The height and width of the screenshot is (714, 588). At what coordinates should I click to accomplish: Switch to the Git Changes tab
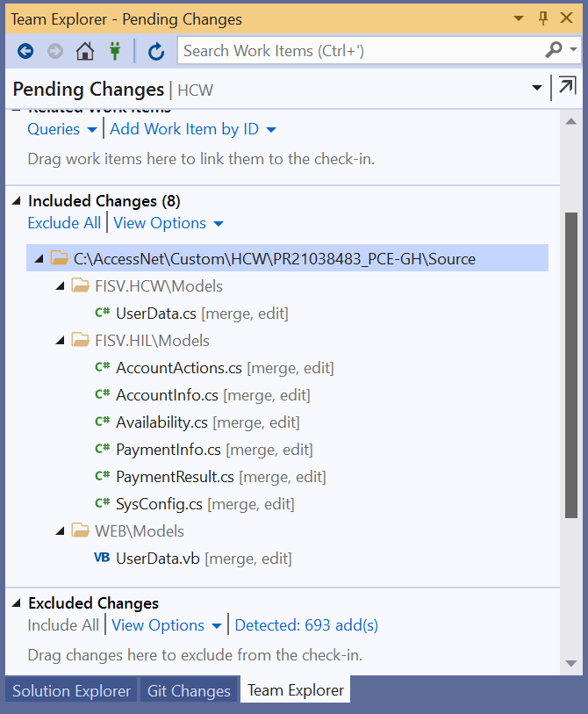coord(188,690)
